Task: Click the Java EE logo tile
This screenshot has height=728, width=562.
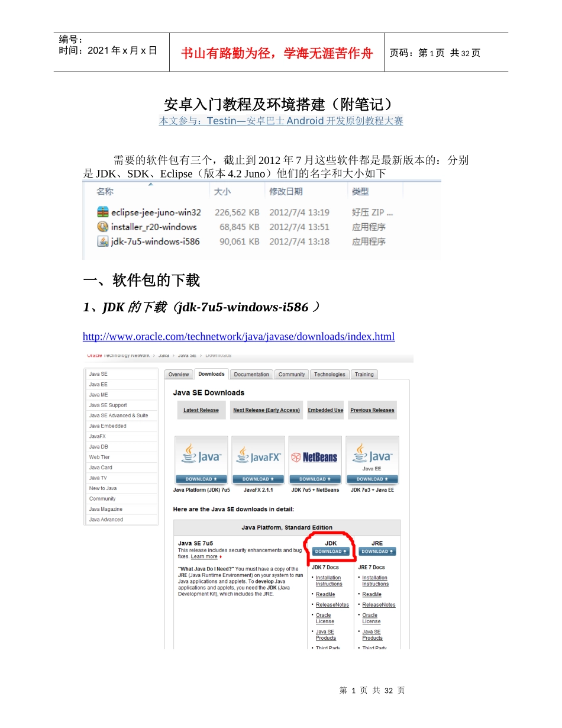Action: coord(372,456)
